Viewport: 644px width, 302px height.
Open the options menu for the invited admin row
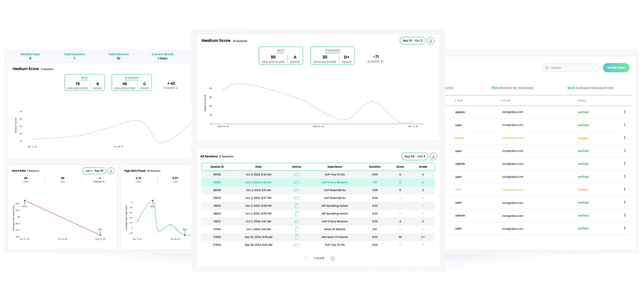click(x=625, y=138)
